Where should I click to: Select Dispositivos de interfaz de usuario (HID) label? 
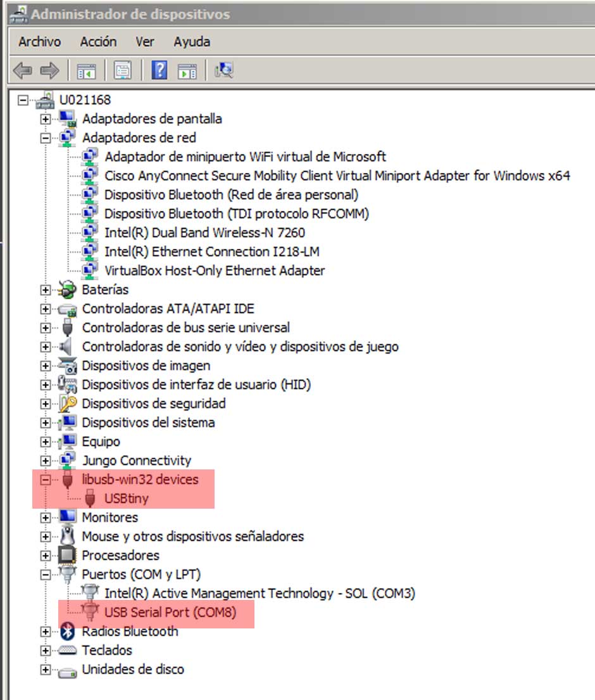tap(196, 385)
